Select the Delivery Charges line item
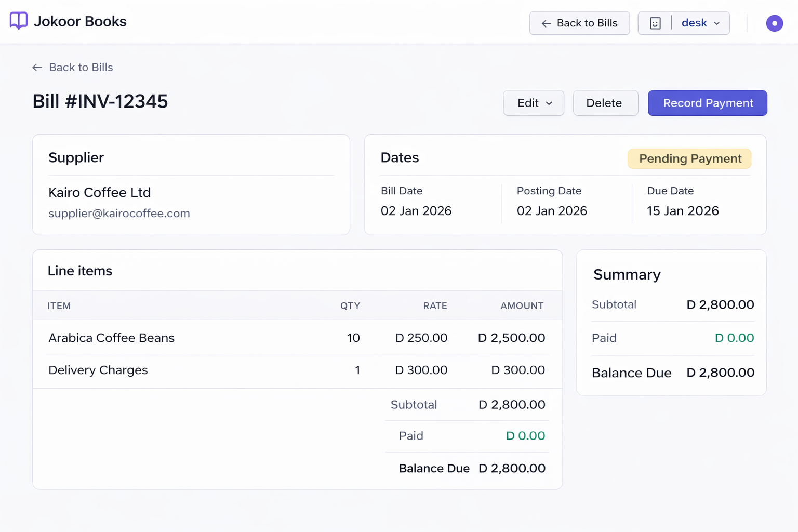 (98, 370)
